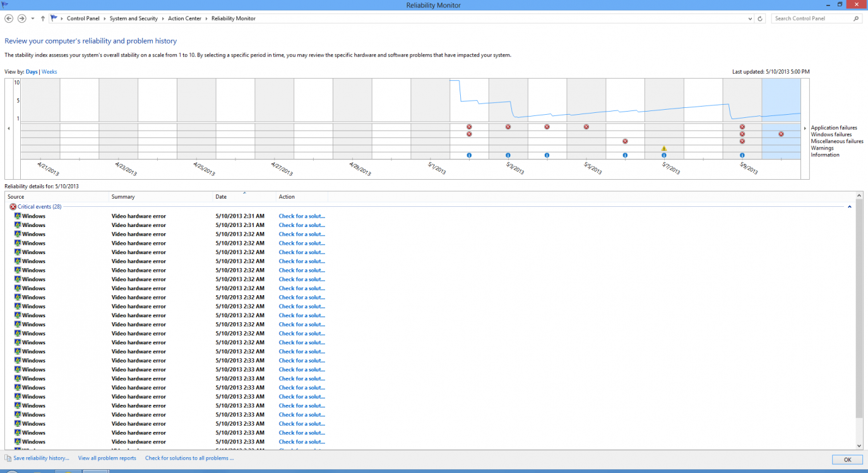
Task: Click the Reliability details for 5/10/2013 label
Action: click(42, 187)
